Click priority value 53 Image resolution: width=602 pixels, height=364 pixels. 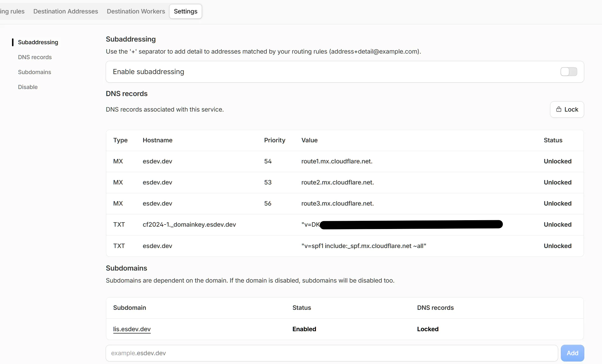[x=268, y=182]
